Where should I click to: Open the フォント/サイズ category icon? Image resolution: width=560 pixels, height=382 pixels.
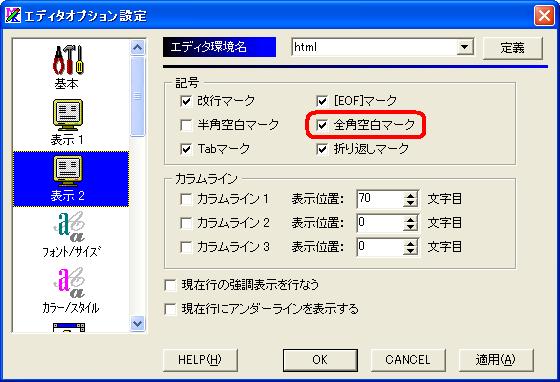(70, 227)
